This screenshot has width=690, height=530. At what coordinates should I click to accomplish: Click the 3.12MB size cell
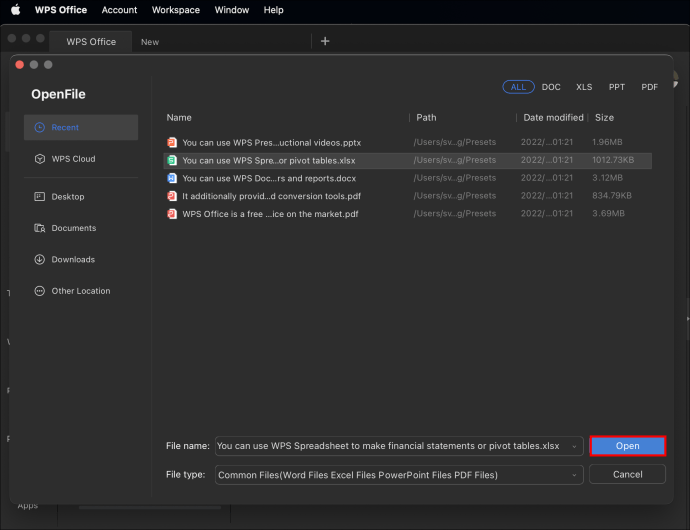click(x=607, y=178)
